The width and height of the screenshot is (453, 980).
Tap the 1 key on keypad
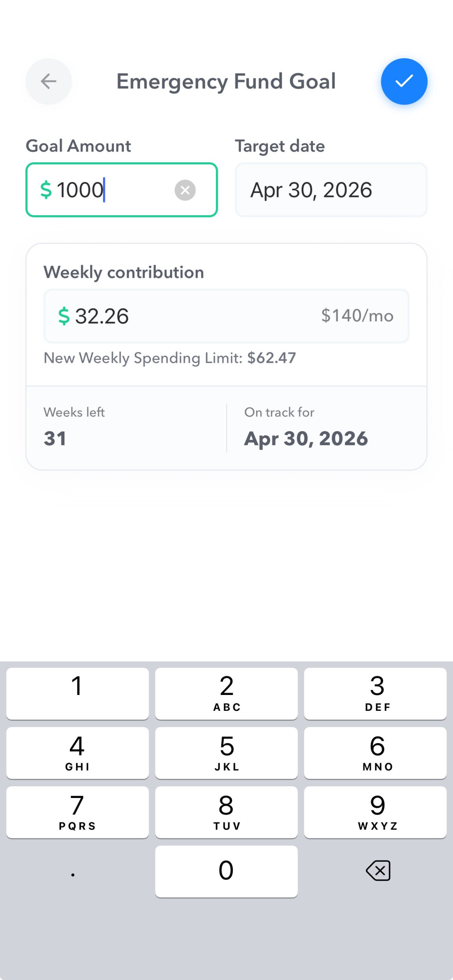coord(78,693)
